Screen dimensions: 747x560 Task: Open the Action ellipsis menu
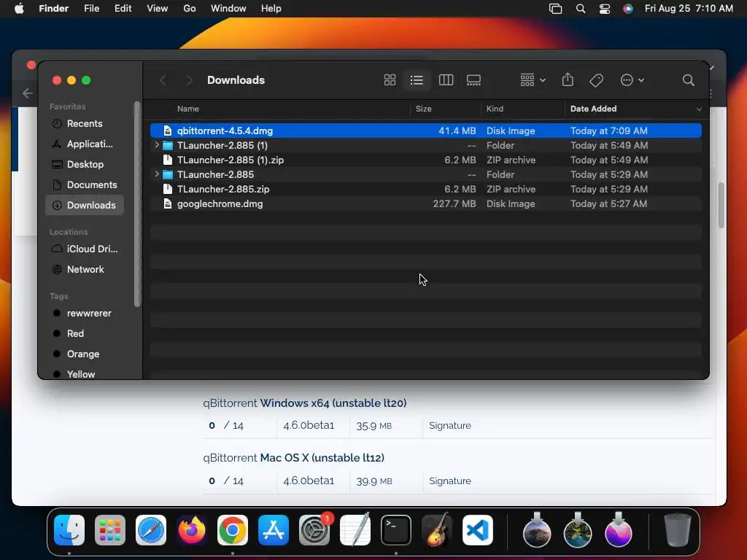(632, 80)
